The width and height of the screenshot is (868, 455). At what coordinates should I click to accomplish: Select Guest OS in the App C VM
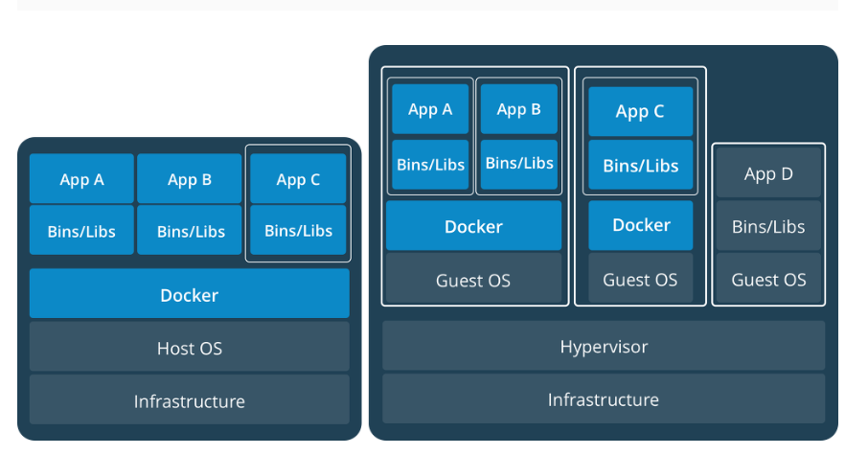[x=641, y=279]
